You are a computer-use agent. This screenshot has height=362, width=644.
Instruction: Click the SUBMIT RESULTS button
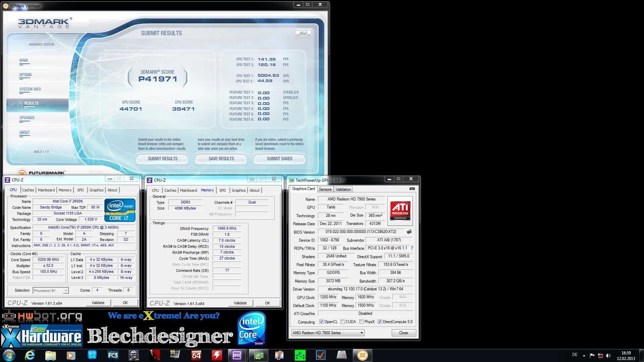(x=162, y=159)
